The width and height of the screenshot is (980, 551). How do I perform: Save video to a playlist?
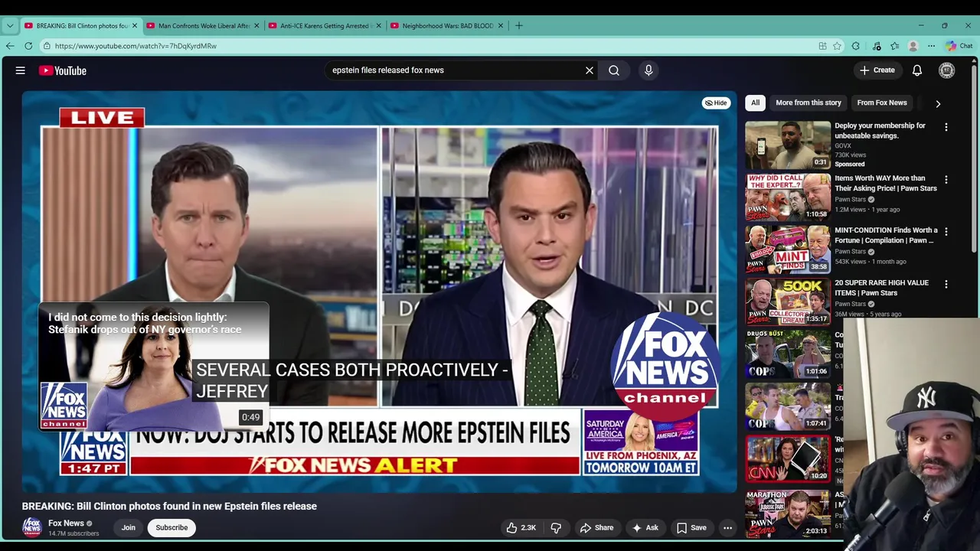click(691, 527)
